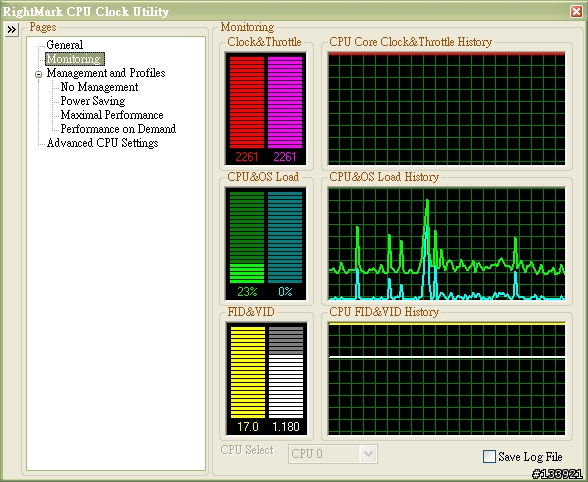Click the 1.180 VID value
588x482 pixels.
286,427
